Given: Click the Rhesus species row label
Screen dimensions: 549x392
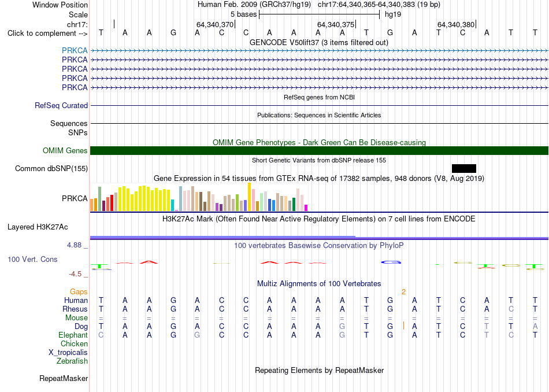Looking at the screenshot, I should coord(75,309).
